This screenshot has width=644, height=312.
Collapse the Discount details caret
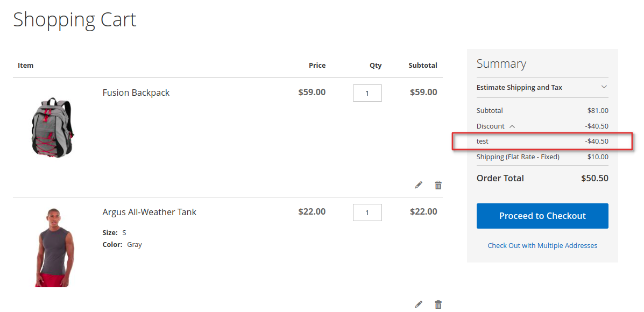click(512, 126)
